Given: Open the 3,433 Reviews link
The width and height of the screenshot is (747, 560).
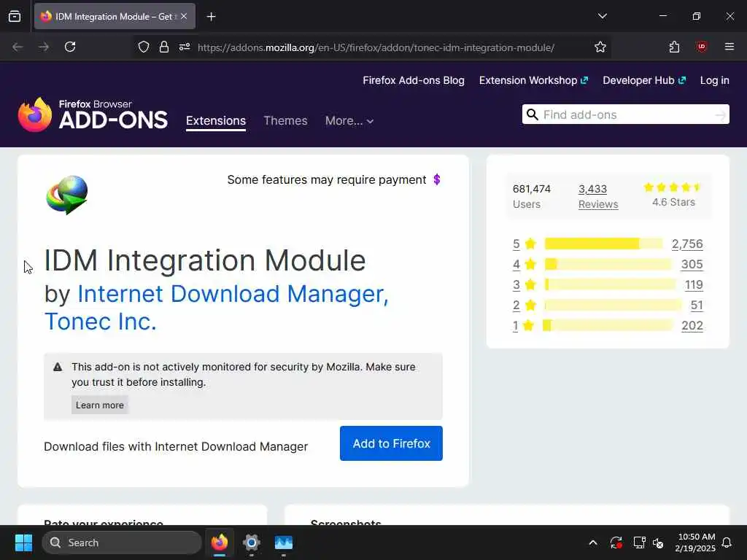Looking at the screenshot, I should tap(598, 196).
